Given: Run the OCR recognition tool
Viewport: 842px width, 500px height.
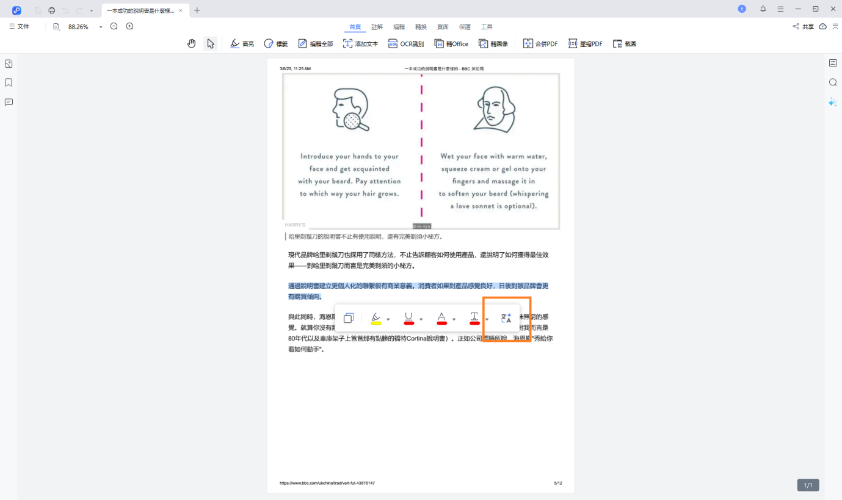Looking at the screenshot, I should pyautogui.click(x=406, y=44).
